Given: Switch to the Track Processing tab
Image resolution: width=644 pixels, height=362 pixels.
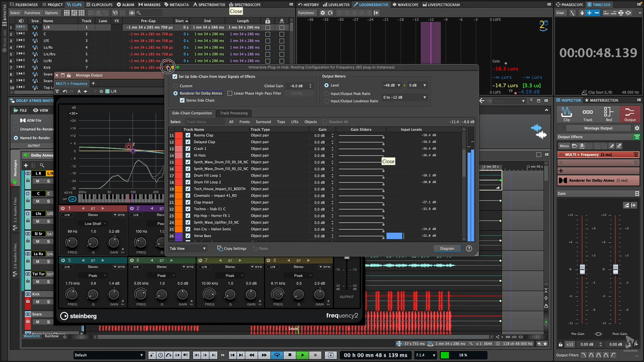Looking at the screenshot, I should pos(234,113).
